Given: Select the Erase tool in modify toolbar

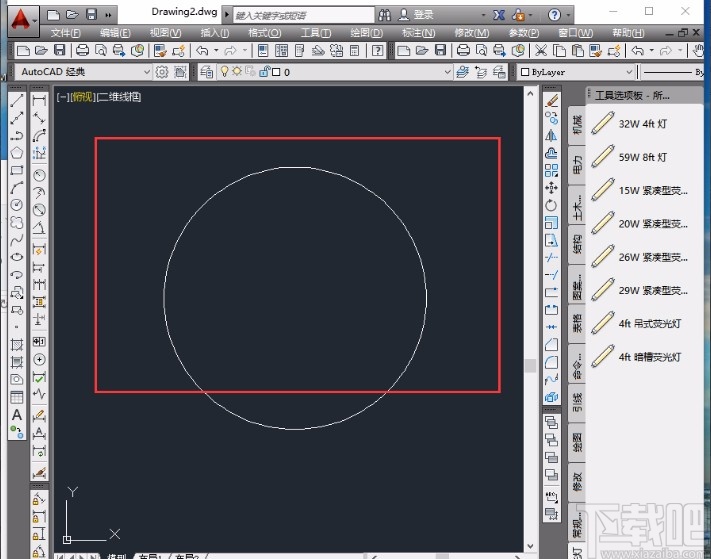Looking at the screenshot, I should [x=551, y=100].
